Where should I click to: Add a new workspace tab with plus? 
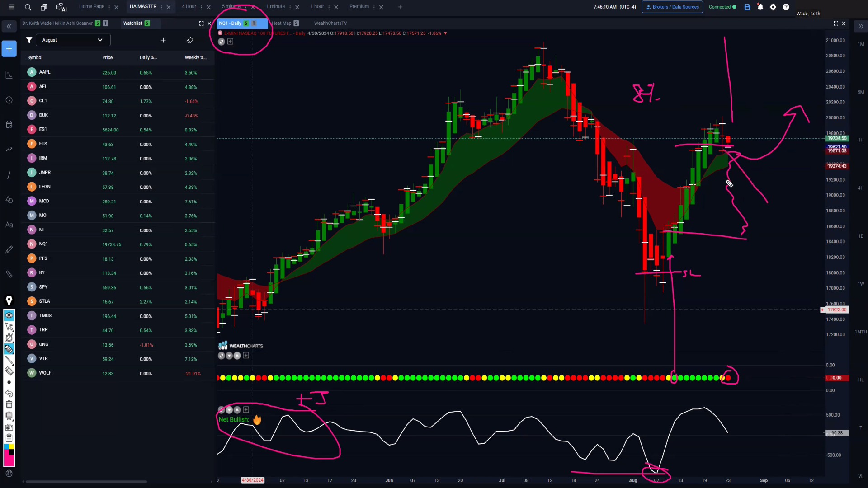(x=400, y=7)
